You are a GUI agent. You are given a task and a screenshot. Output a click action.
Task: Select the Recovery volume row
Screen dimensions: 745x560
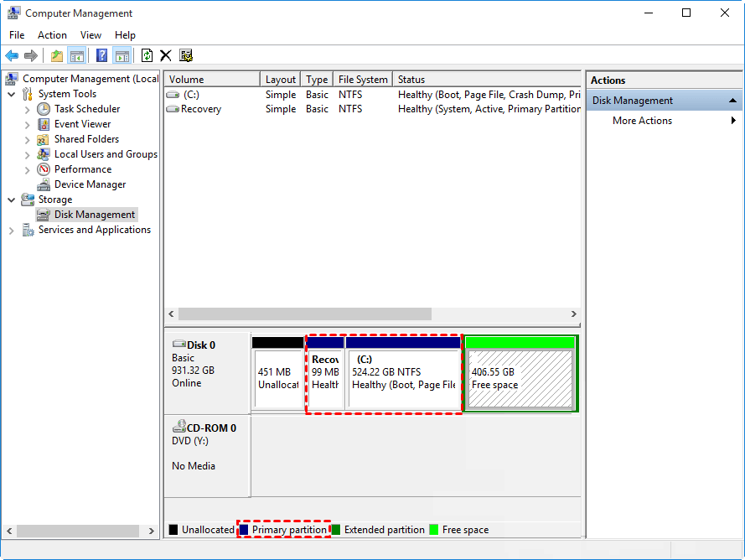[x=372, y=109]
